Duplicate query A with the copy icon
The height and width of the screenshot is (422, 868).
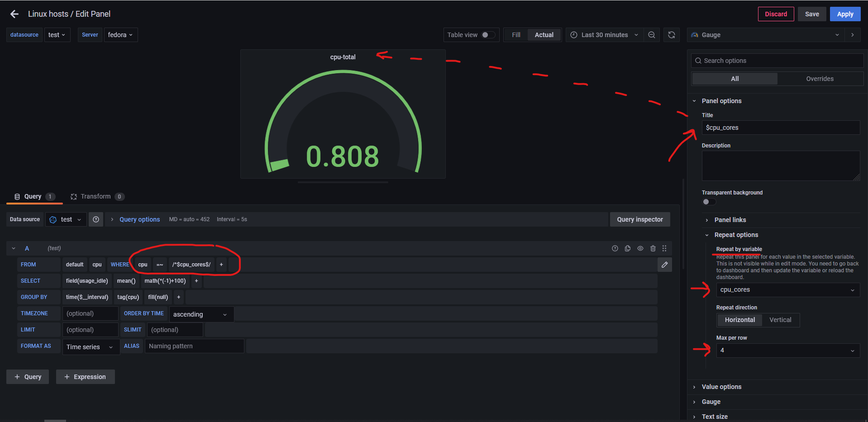[628, 248]
